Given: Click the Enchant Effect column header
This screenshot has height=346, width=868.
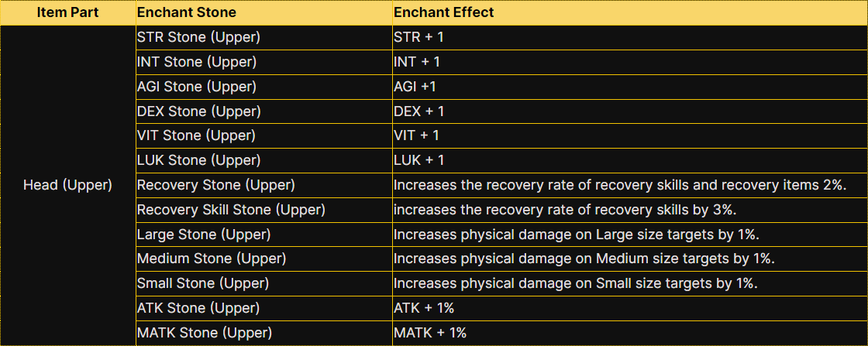Looking at the screenshot, I should coord(443,12).
